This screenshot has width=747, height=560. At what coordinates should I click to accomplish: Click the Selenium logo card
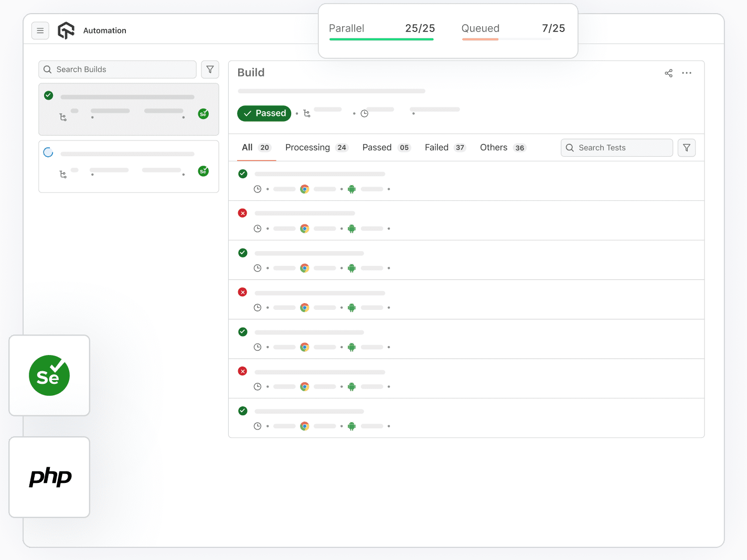click(49, 375)
